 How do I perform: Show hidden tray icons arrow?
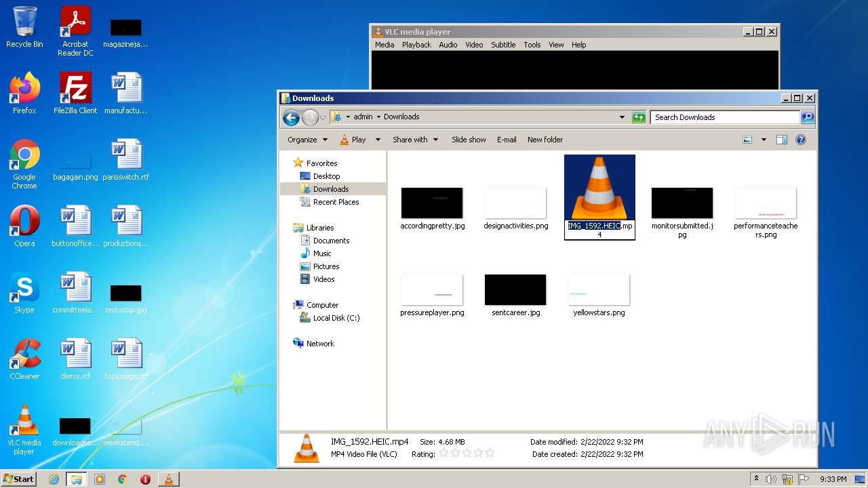[756, 479]
